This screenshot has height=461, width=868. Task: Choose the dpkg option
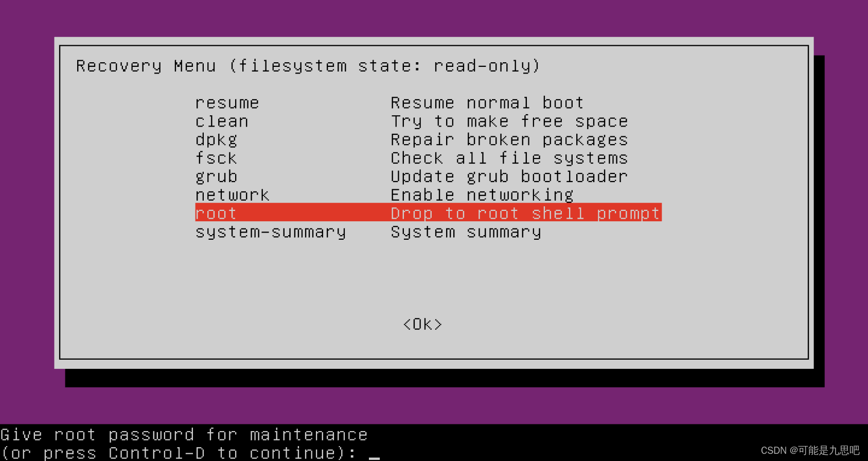[216, 140]
